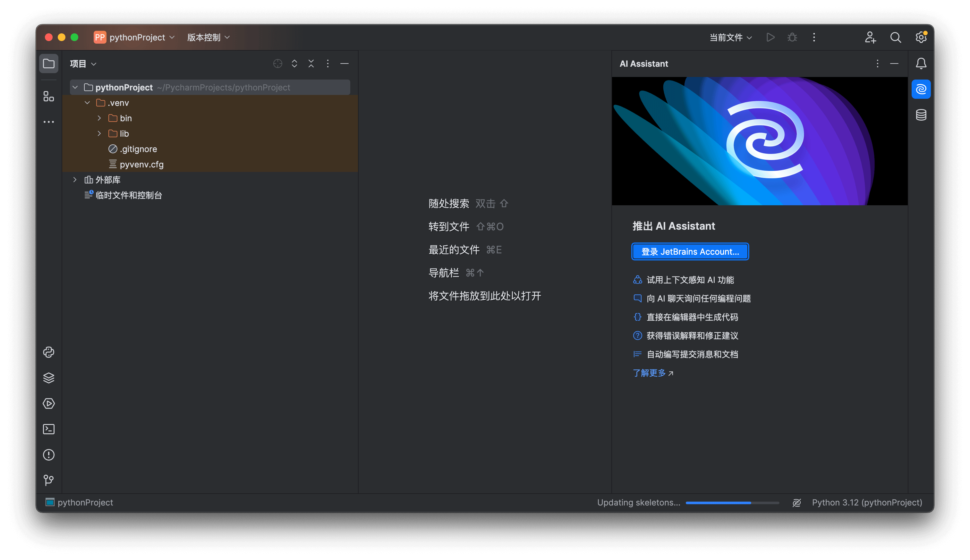Click the Run current file play icon

(770, 37)
